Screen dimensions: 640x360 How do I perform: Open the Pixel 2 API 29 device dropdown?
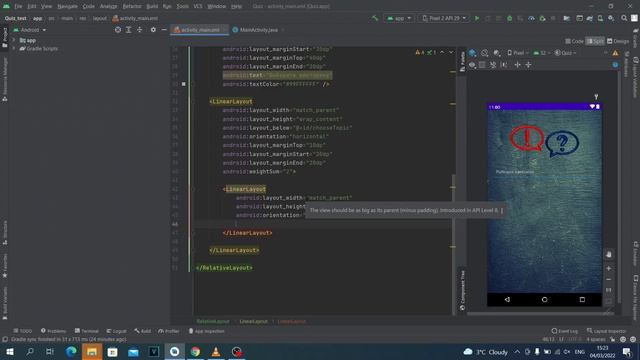(x=444, y=18)
